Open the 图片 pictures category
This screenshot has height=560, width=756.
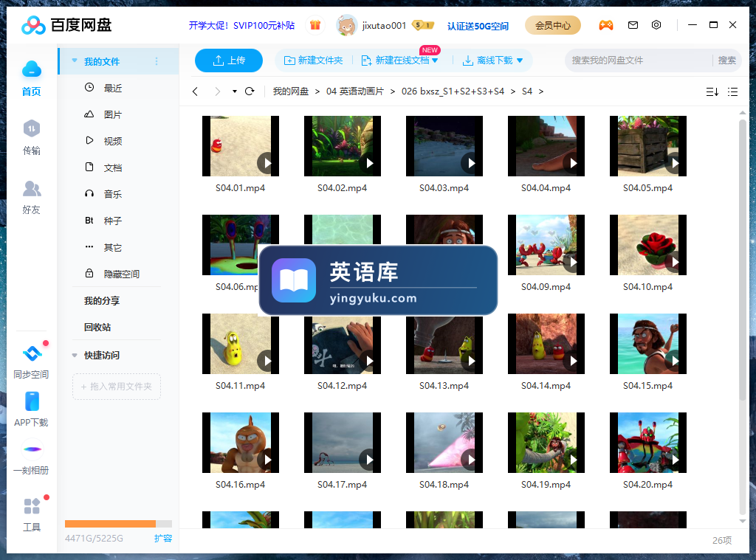(x=113, y=114)
